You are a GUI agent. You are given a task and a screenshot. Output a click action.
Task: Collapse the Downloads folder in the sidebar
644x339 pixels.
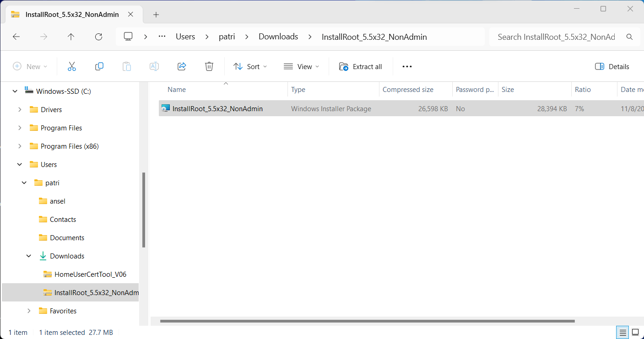point(28,256)
